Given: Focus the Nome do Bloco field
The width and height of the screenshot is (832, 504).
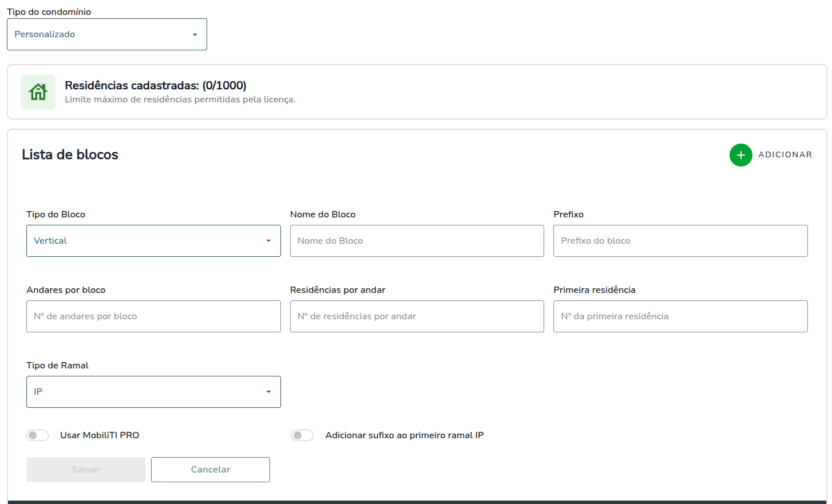Looking at the screenshot, I should pyautogui.click(x=417, y=241).
